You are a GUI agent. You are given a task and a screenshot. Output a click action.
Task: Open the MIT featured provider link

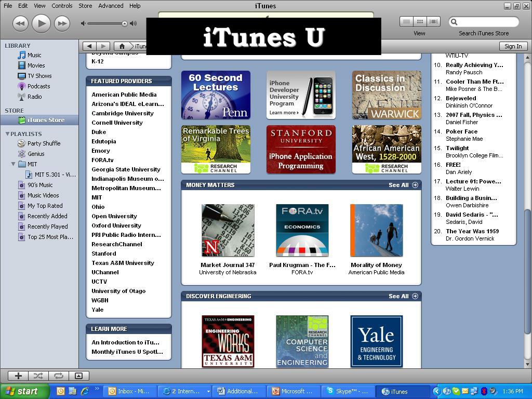pyautogui.click(x=97, y=197)
